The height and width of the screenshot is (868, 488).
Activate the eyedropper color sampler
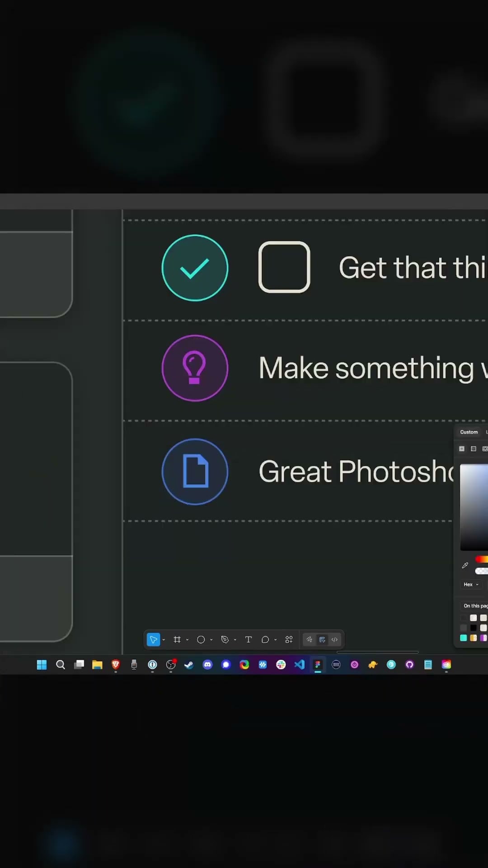tap(465, 566)
